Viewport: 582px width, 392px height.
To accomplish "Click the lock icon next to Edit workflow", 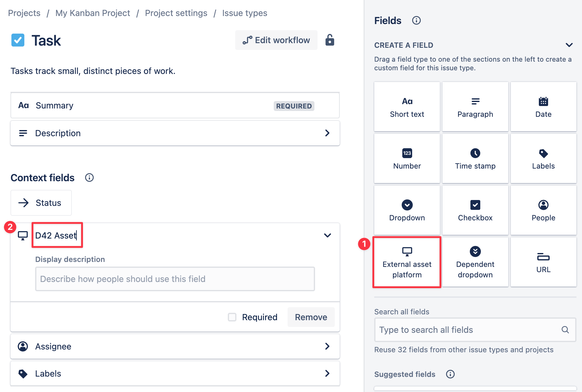I will (x=330, y=40).
